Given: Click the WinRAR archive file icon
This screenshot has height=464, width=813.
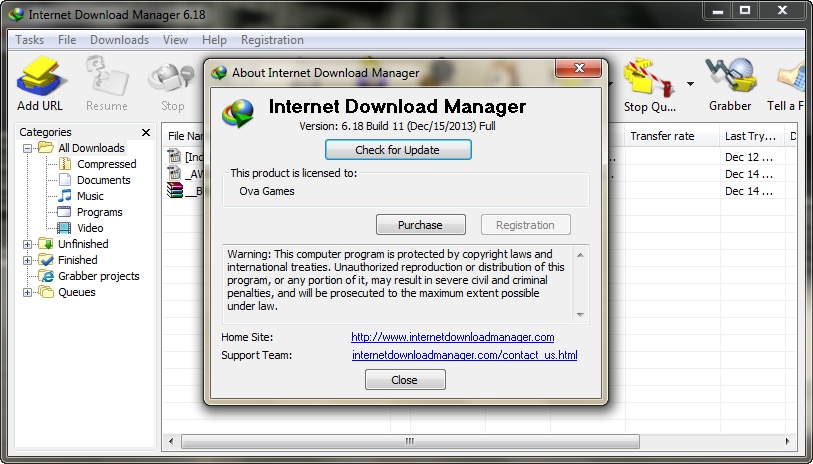Looking at the screenshot, I should click(x=175, y=190).
